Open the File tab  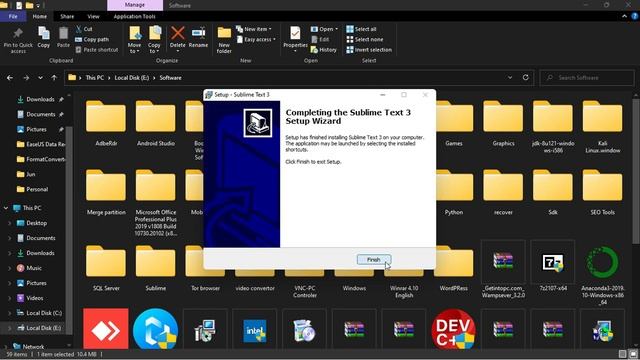(x=13, y=16)
